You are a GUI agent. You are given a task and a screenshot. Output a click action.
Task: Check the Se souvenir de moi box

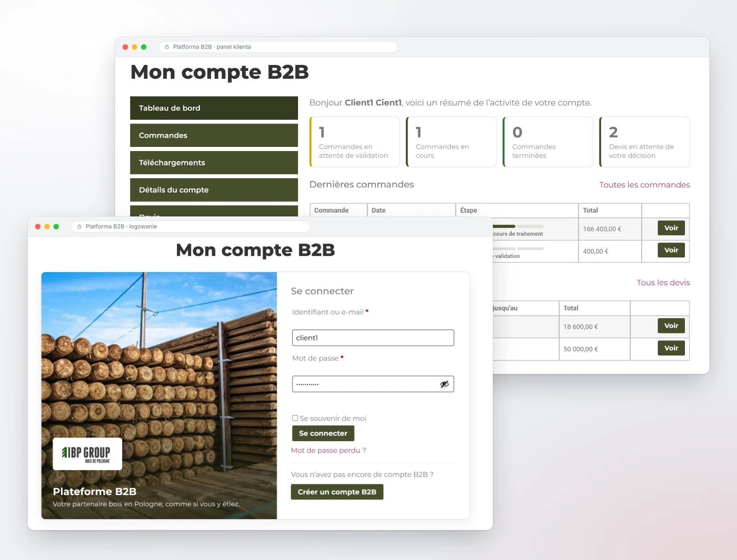click(x=295, y=418)
